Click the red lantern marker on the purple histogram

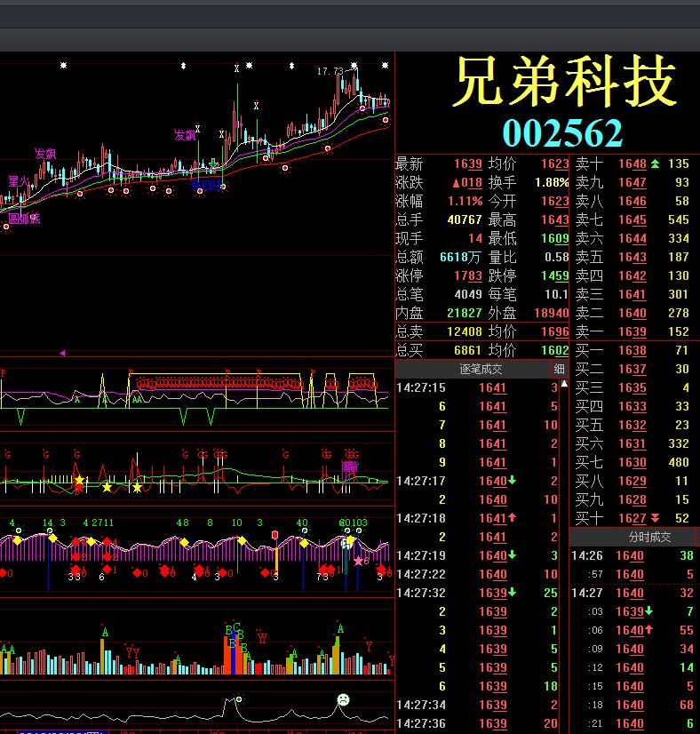tap(275, 535)
